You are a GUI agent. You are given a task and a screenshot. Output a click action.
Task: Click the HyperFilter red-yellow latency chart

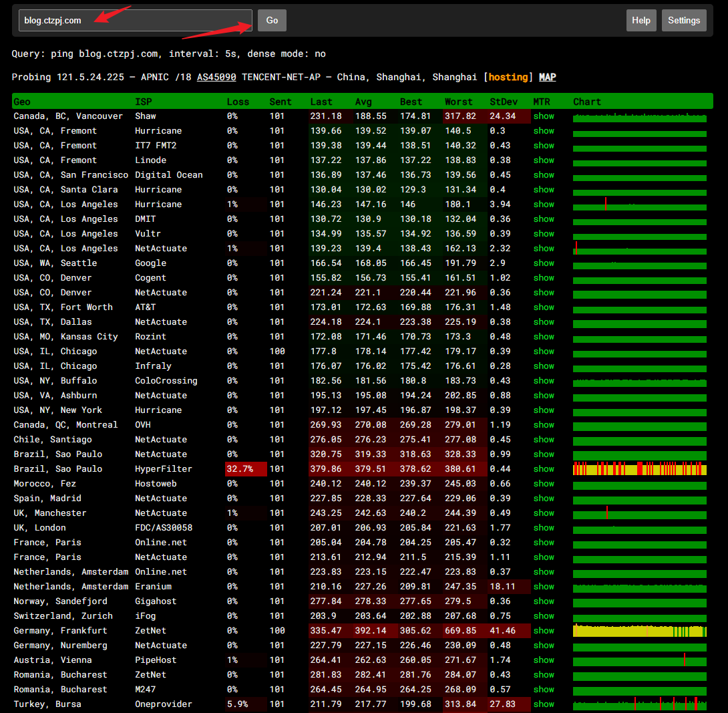point(639,469)
